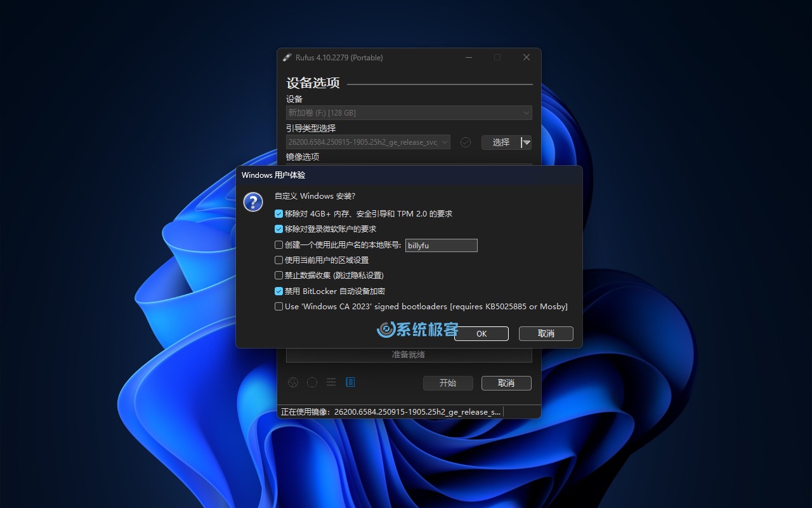Click the billyfu username text field
This screenshot has width=812, height=508.
click(441, 246)
